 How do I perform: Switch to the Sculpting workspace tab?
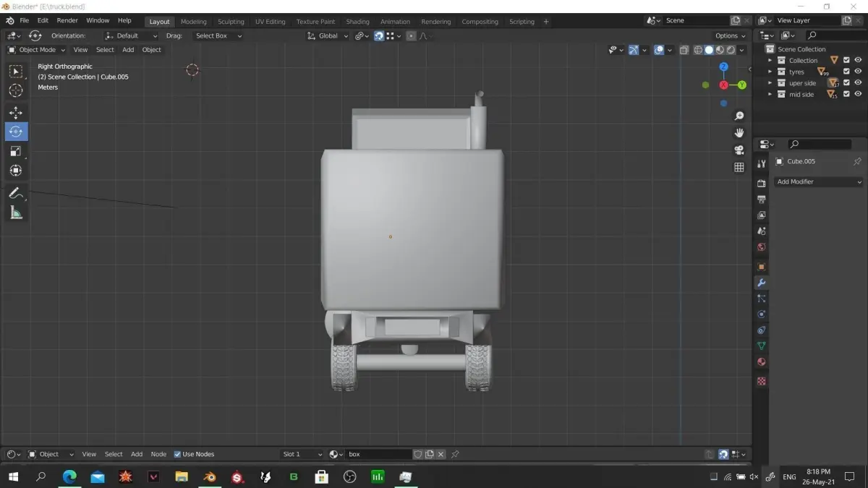pos(231,22)
